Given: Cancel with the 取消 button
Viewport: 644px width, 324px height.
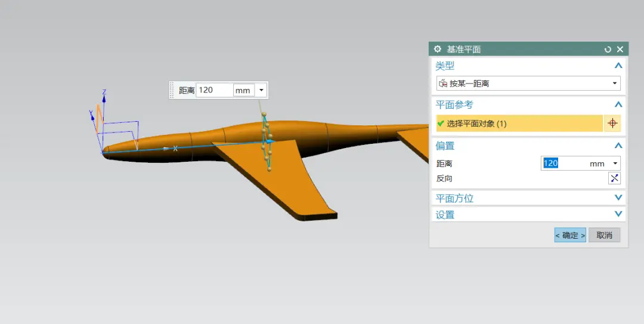Looking at the screenshot, I should [604, 234].
